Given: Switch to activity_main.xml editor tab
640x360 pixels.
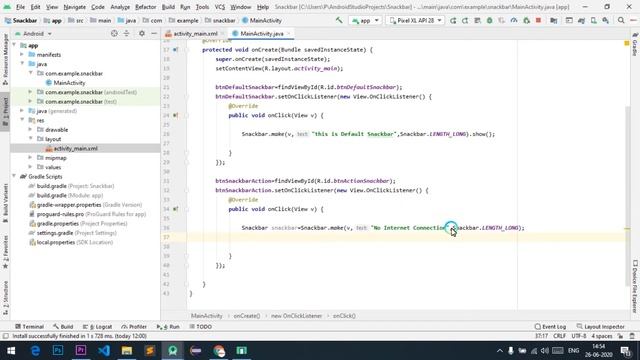Looking at the screenshot, I should tap(195, 33).
